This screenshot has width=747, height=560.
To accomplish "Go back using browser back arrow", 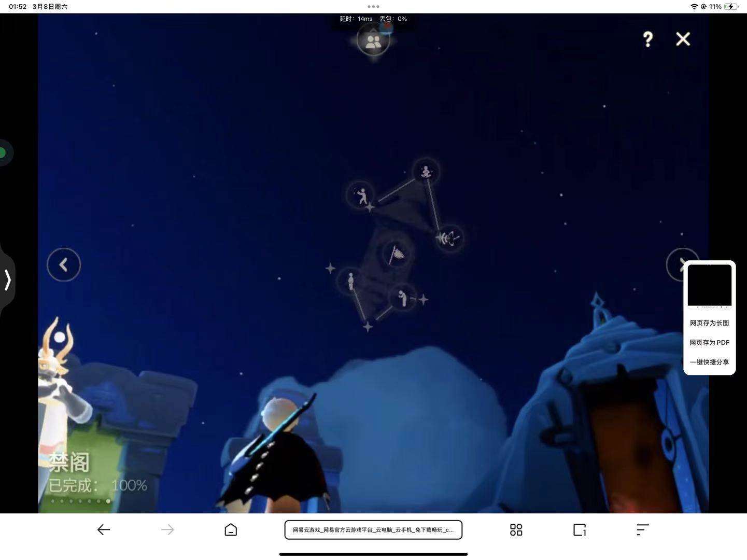I will pyautogui.click(x=104, y=529).
